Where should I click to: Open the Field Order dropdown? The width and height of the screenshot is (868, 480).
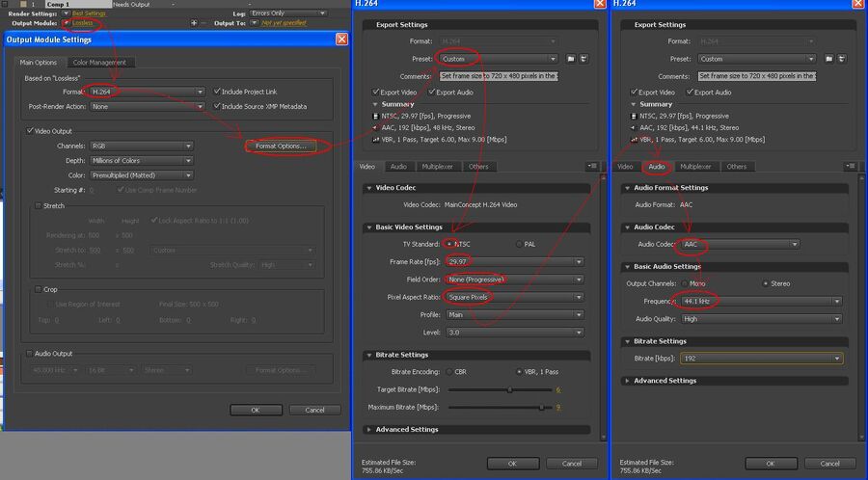(x=515, y=280)
